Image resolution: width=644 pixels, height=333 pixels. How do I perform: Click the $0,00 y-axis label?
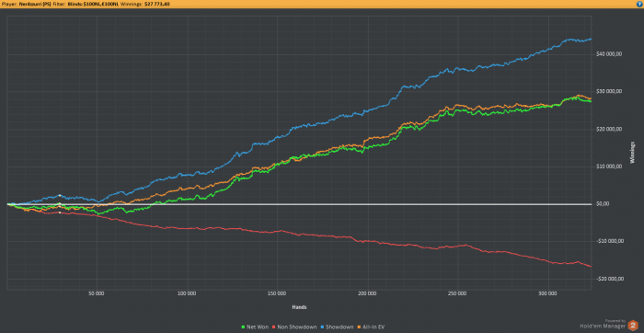604,203
